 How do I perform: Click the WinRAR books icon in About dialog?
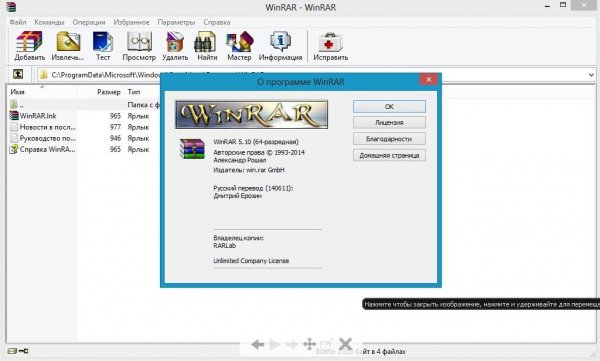pyautogui.click(x=192, y=149)
